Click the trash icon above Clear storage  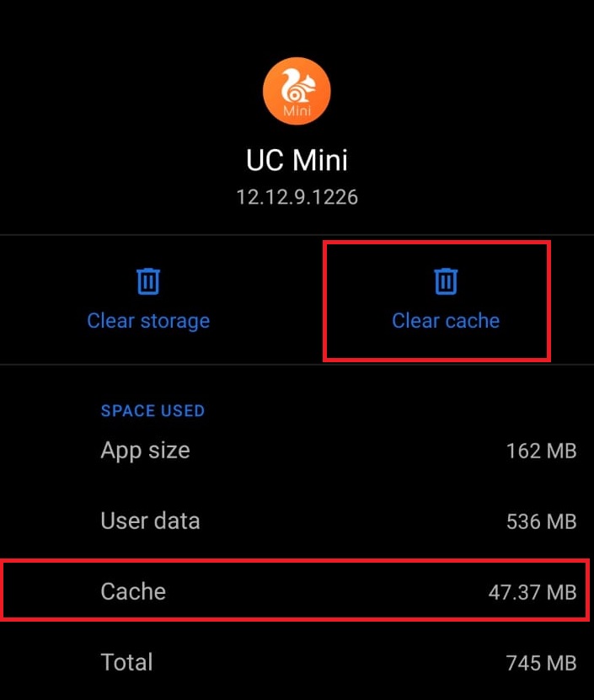pyautogui.click(x=148, y=281)
